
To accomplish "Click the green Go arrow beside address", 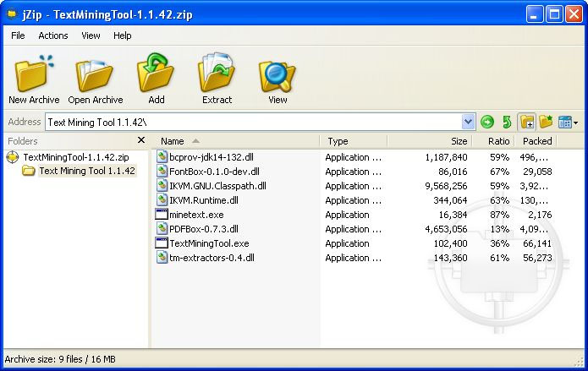I will tap(487, 122).
